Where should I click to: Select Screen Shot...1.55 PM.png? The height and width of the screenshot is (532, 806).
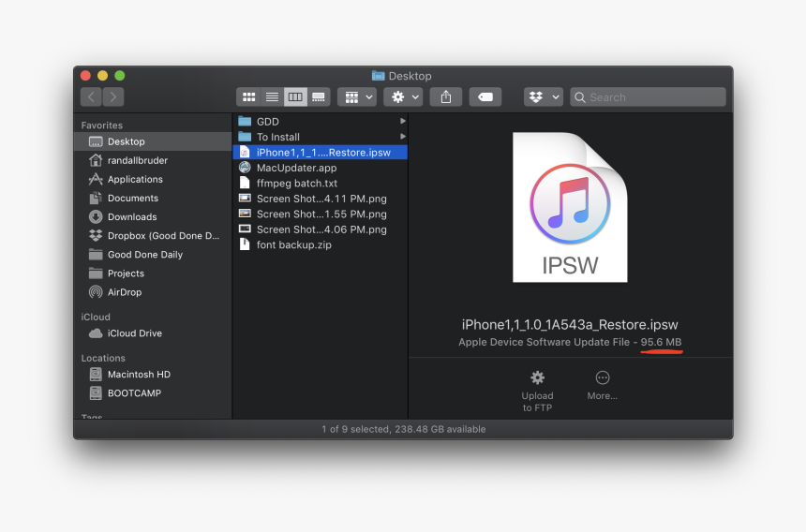coord(321,214)
